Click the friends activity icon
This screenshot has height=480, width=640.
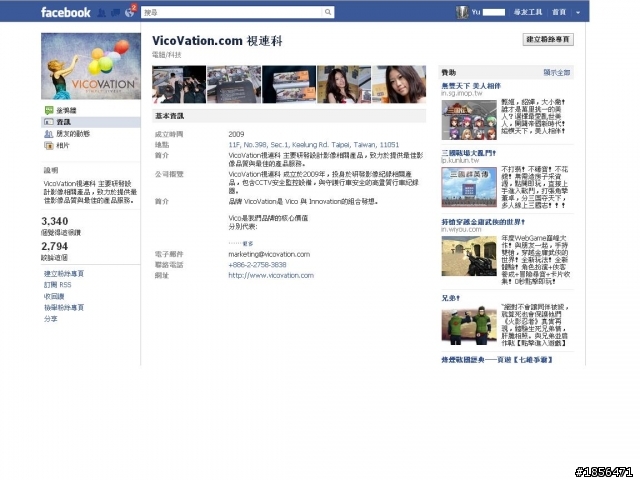[49, 133]
